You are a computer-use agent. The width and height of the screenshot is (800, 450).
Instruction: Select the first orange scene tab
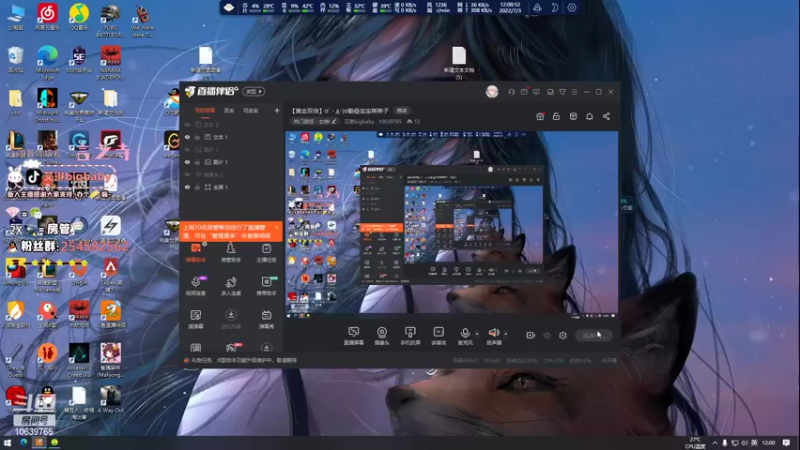(205, 111)
